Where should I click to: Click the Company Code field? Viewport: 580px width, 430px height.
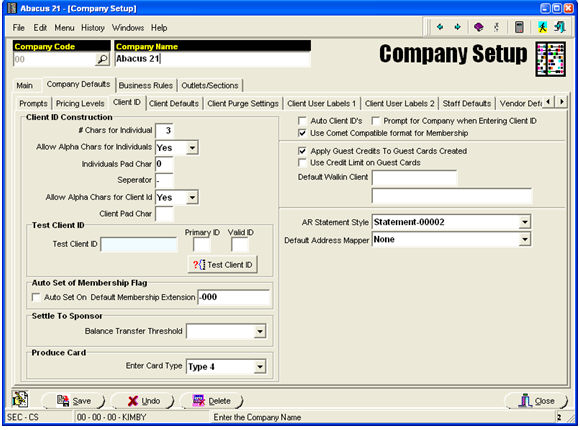(x=54, y=59)
